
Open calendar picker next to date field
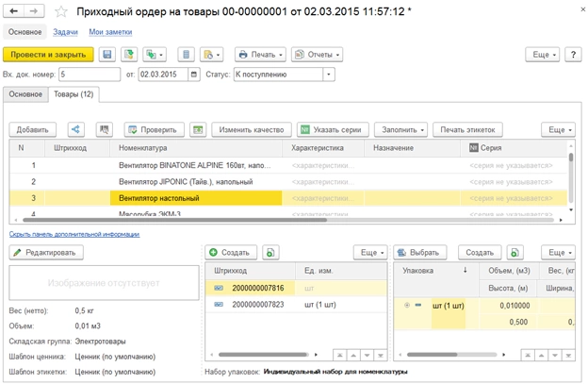193,75
